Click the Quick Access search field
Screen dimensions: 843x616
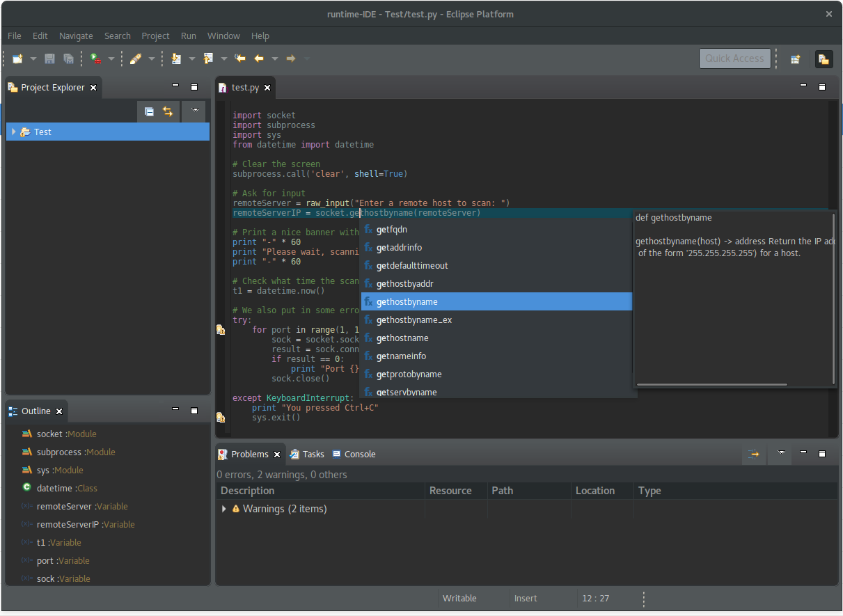click(735, 58)
